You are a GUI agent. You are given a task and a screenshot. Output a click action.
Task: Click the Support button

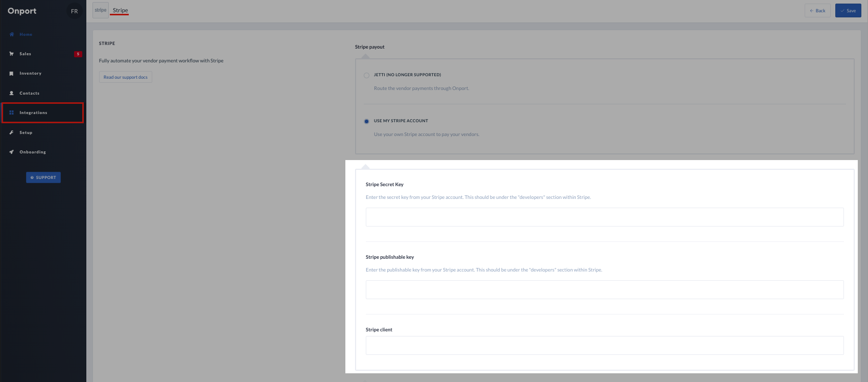point(43,177)
